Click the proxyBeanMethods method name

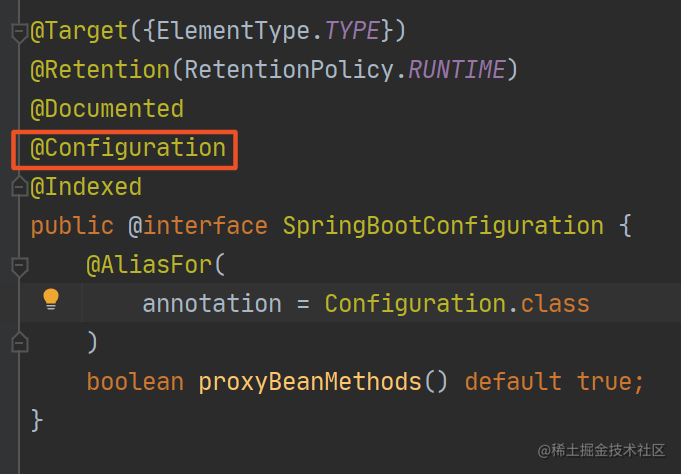310,382
